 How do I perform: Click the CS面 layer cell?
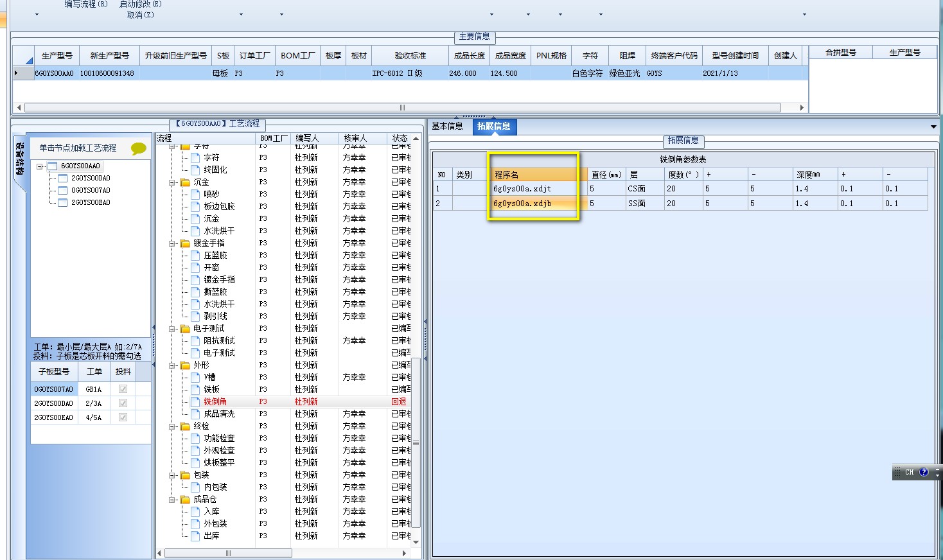point(645,189)
